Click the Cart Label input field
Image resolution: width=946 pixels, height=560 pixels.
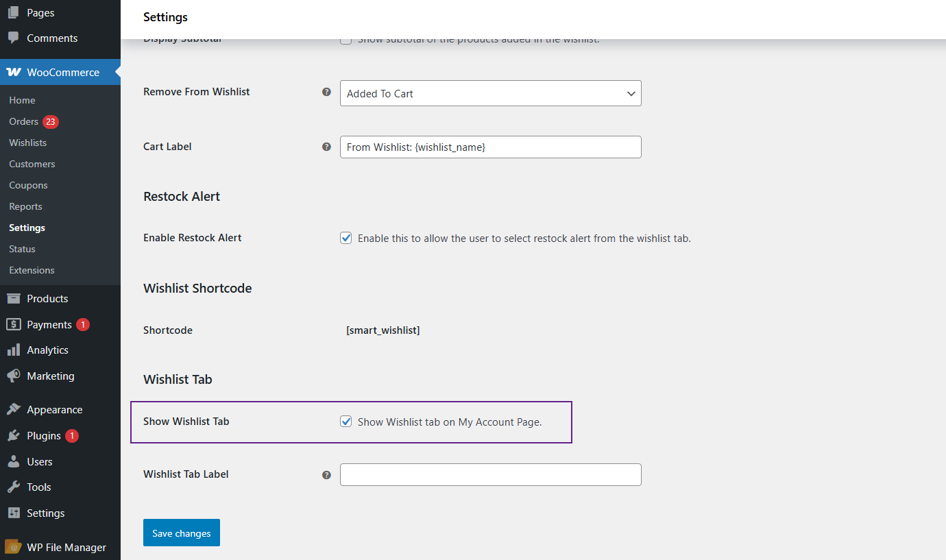490,147
